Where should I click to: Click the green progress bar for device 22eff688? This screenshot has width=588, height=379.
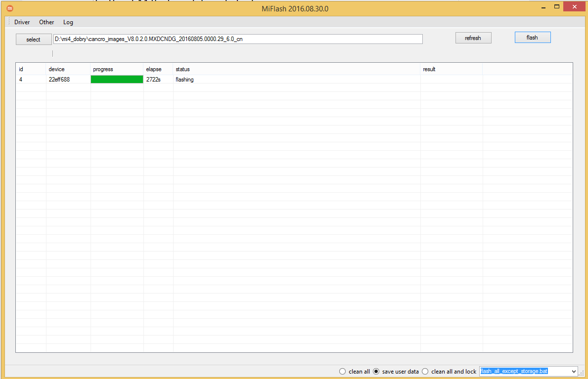tap(117, 80)
